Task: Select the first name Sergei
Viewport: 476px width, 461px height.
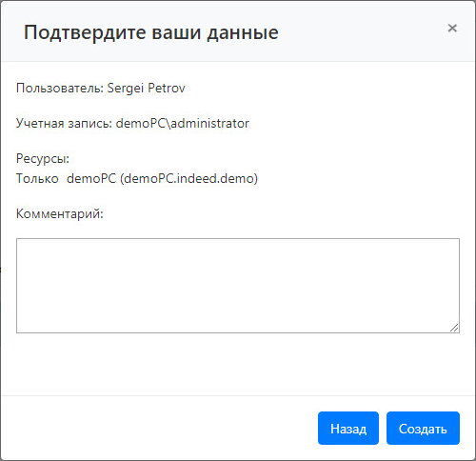Action: coord(126,89)
